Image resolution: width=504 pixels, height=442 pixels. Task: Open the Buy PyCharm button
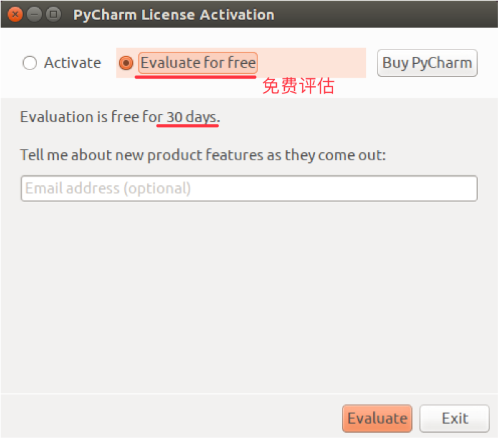click(x=427, y=63)
